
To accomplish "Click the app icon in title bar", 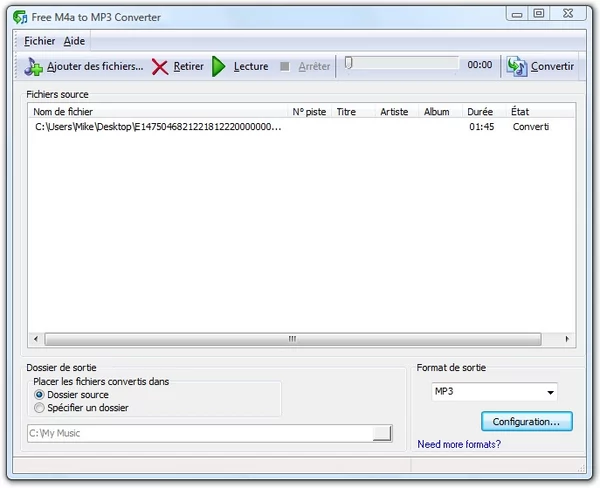I will coord(20,17).
